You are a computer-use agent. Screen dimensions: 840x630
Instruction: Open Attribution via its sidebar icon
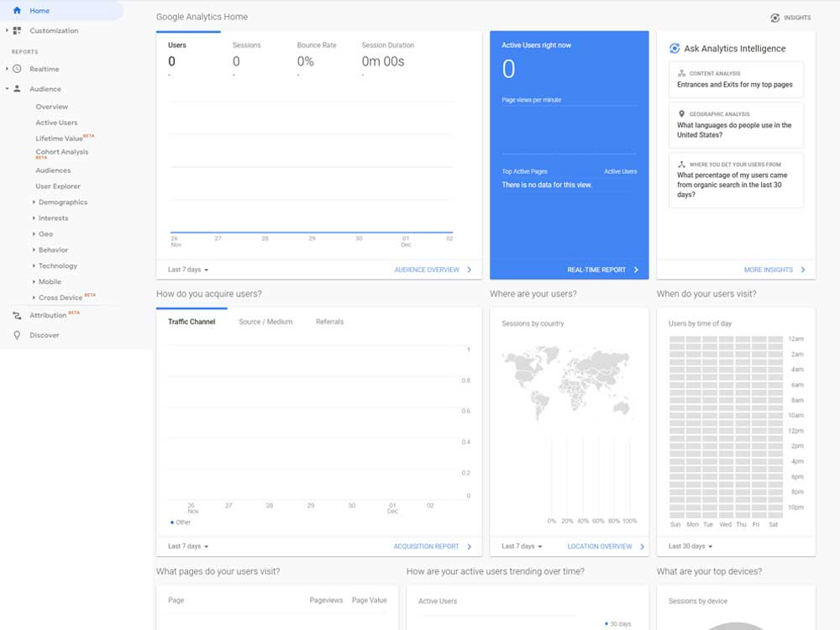(15, 315)
